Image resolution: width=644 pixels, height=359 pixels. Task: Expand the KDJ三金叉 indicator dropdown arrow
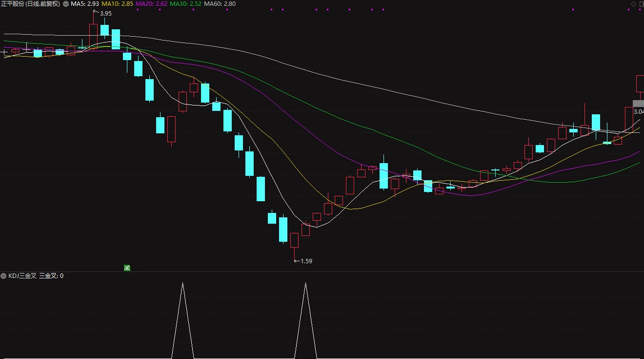point(3,276)
